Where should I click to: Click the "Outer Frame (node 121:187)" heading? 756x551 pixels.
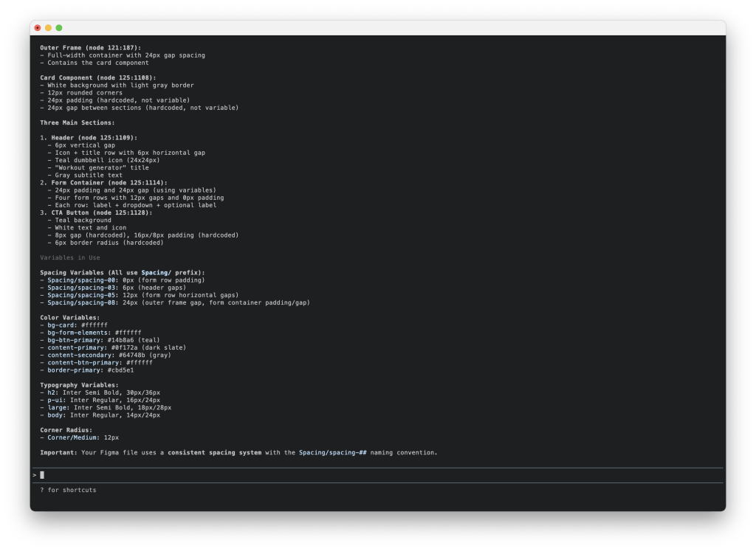coord(90,48)
